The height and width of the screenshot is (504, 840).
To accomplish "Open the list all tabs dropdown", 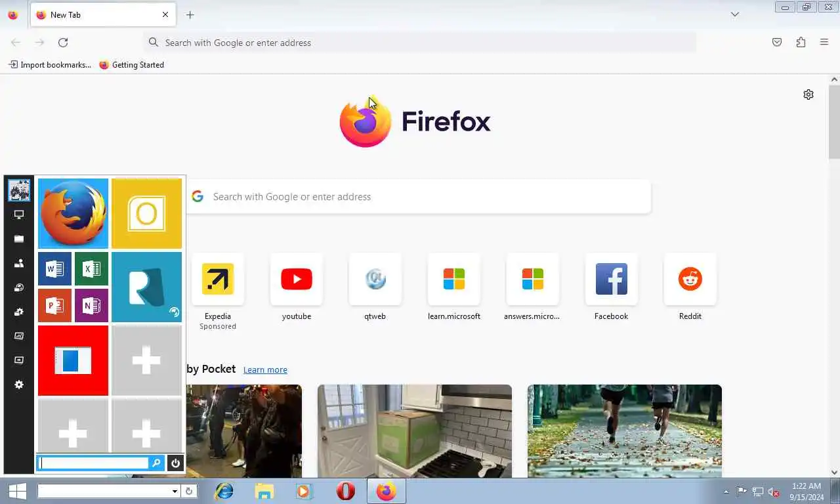I will [x=735, y=14].
